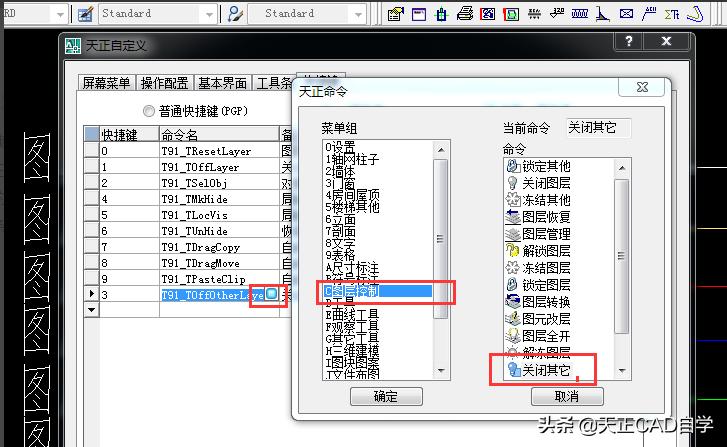Screen dimensions: 727x447
Task: Click the curved arc tool toolbar icon
Action: coord(695,14)
